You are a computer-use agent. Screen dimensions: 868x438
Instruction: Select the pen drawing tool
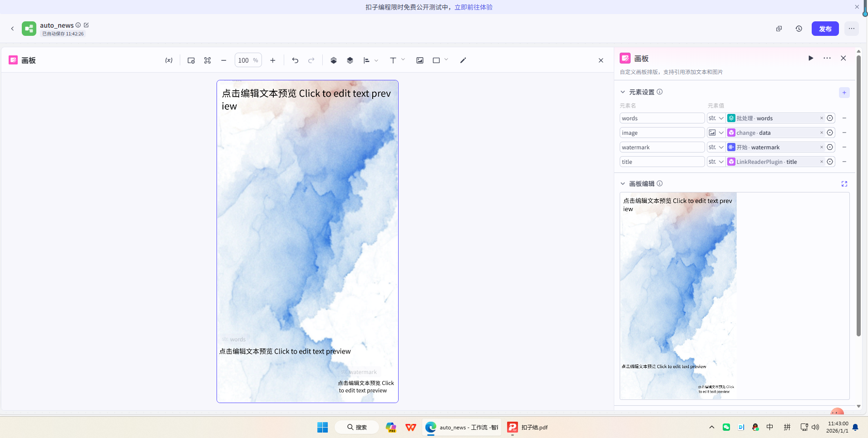pos(463,60)
